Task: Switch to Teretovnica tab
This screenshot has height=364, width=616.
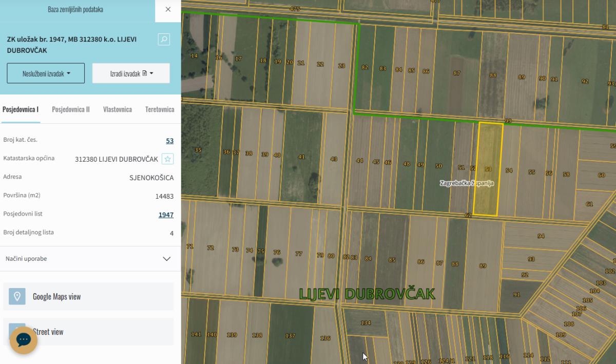Action: pyautogui.click(x=160, y=109)
